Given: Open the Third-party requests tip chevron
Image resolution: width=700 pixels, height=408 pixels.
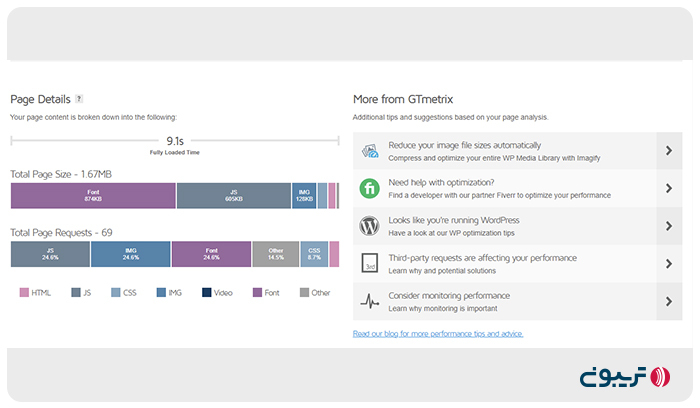Looking at the screenshot, I should pyautogui.click(x=668, y=263).
